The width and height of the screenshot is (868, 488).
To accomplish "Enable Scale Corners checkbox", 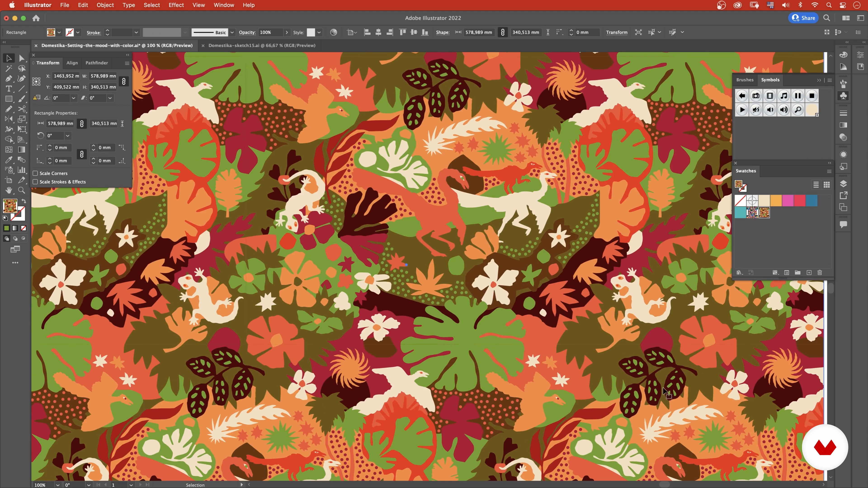I will [x=35, y=174].
